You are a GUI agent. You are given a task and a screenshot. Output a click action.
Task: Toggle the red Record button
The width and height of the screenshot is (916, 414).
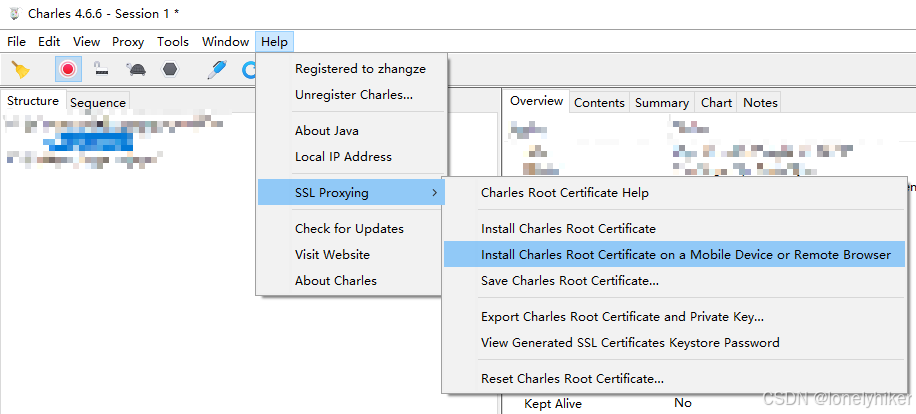click(68, 69)
